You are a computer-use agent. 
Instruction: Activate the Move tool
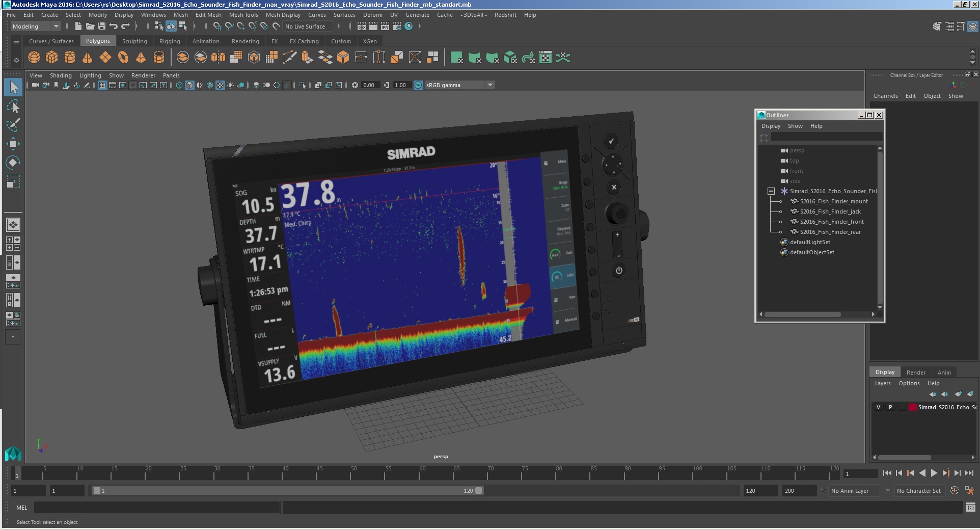click(13, 144)
